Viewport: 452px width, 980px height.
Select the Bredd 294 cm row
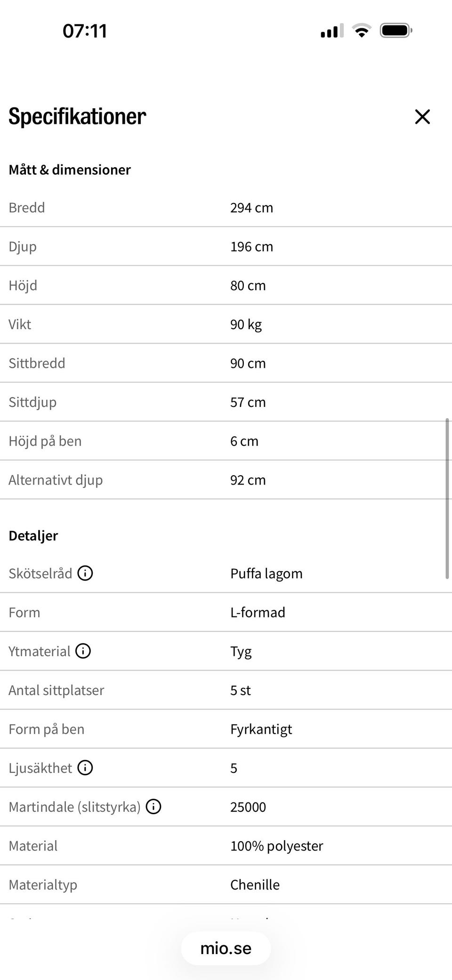pos(226,208)
